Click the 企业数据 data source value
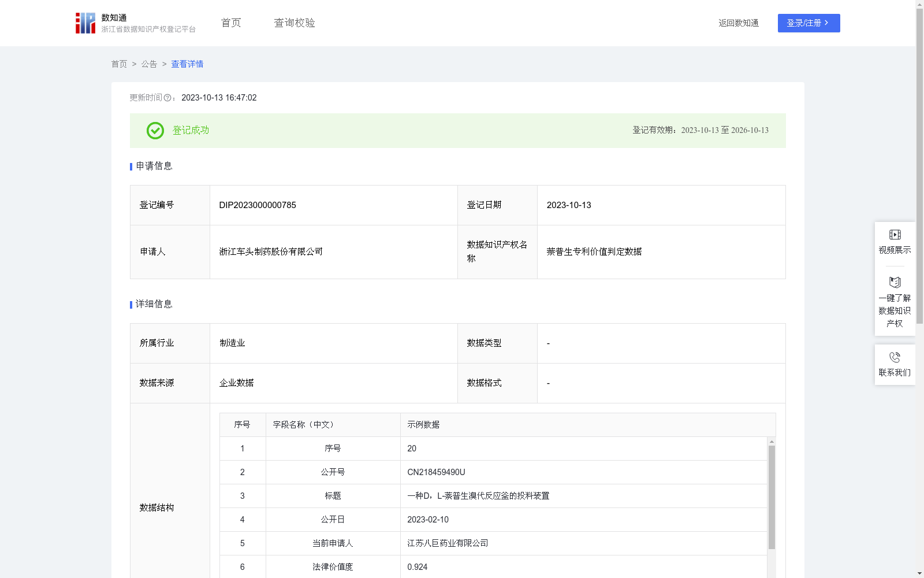Screen dimensions: 924x578 click(x=236, y=383)
